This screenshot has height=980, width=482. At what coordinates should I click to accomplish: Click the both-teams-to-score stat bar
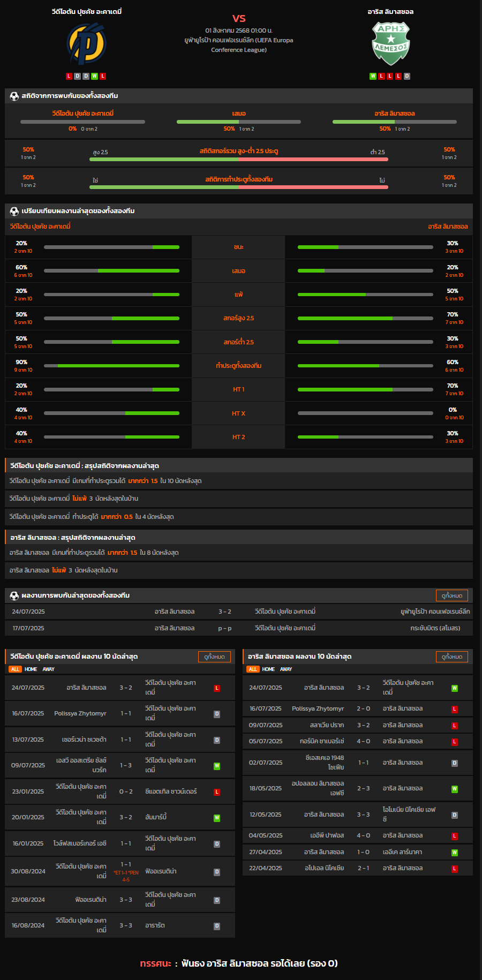pos(239,187)
